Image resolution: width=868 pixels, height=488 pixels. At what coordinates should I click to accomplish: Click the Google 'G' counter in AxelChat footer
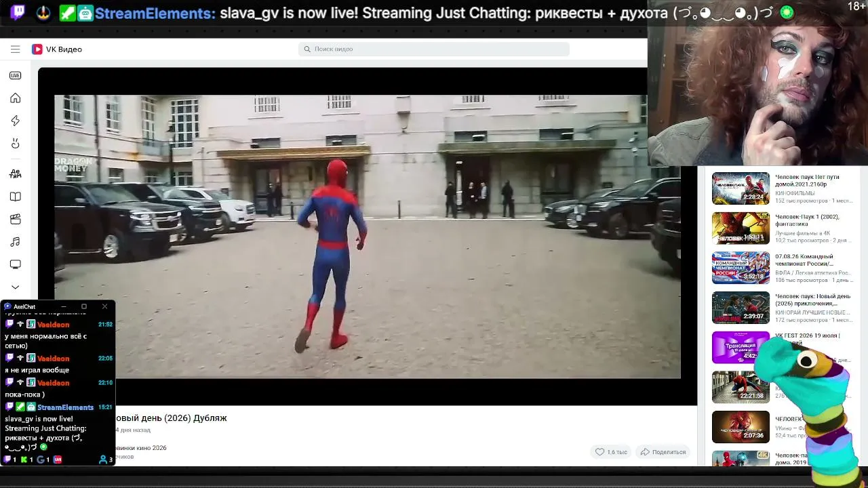click(43, 460)
